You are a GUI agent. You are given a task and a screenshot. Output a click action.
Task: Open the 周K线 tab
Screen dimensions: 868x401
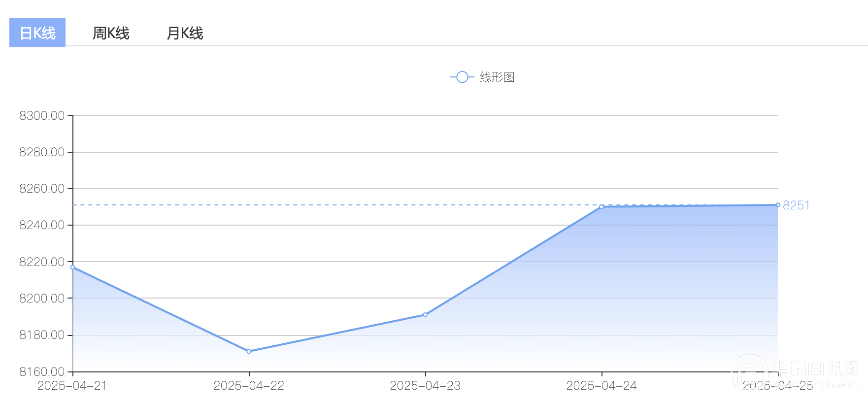(x=111, y=33)
